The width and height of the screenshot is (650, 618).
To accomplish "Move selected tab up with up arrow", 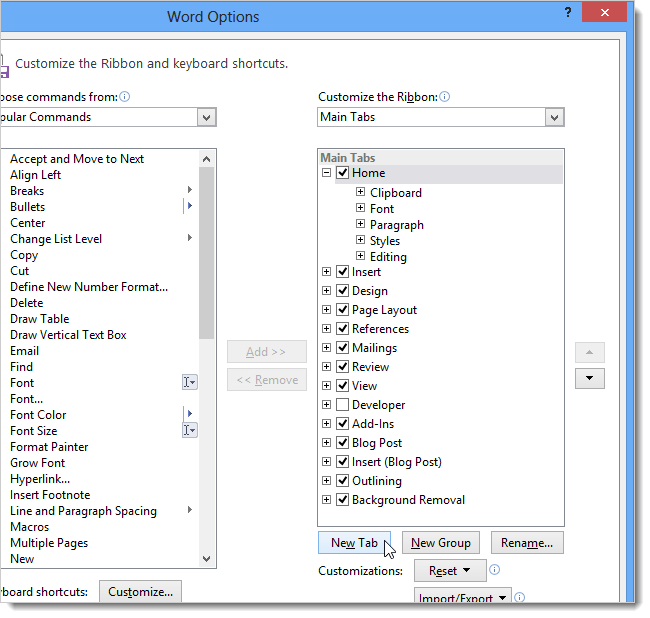I will [589, 352].
